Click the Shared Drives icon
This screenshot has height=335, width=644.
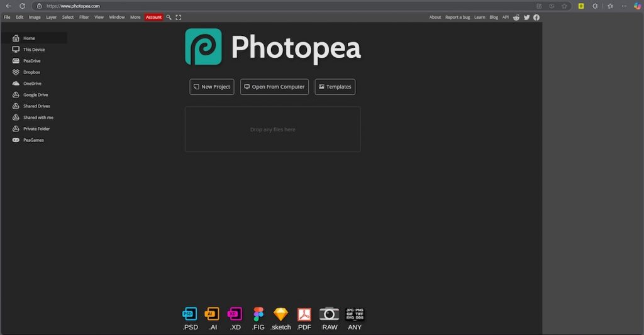click(x=16, y=106)
